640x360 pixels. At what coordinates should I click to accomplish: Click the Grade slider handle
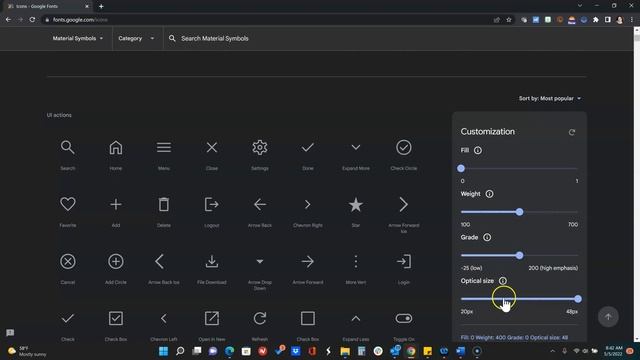point(519,256)
